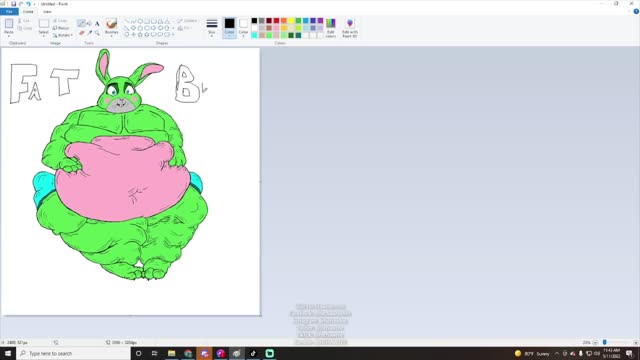Set Color 1 as active color
640x360 pixels.
click(229, 27)
